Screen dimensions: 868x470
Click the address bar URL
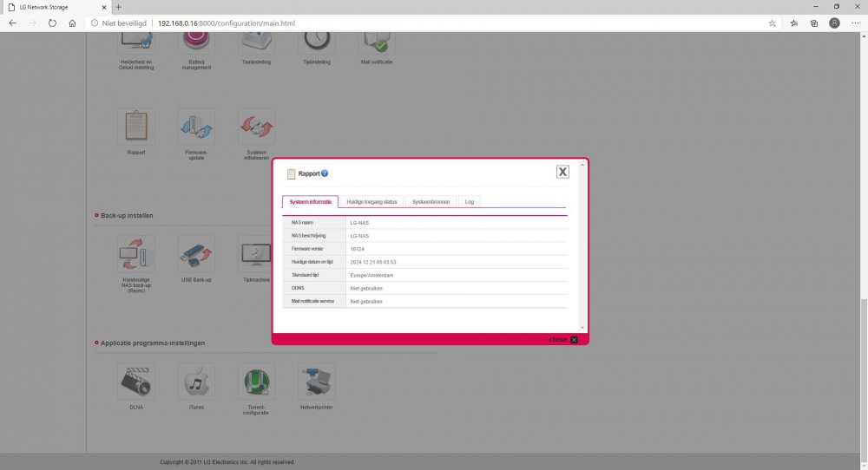click(x=227, y=23)
